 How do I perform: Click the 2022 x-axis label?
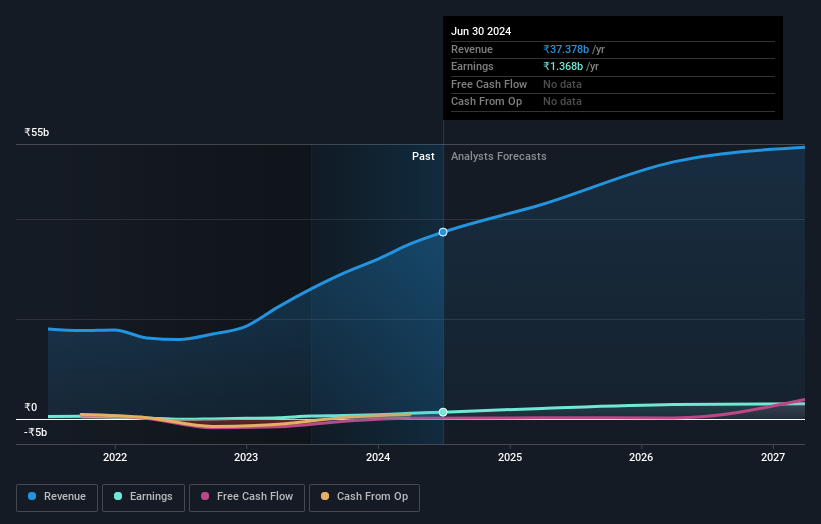point(115,457)
